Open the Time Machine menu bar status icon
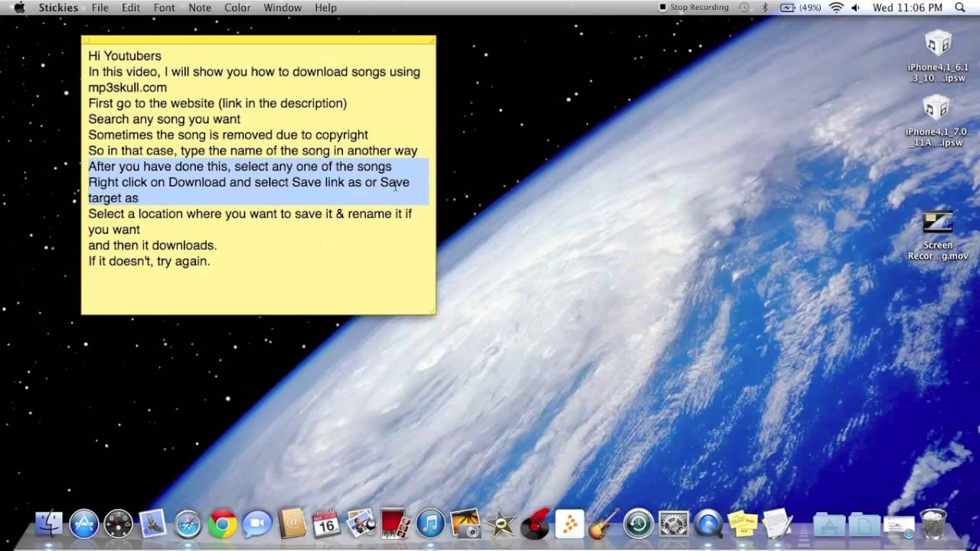980x551 pixels. (744, 8)
